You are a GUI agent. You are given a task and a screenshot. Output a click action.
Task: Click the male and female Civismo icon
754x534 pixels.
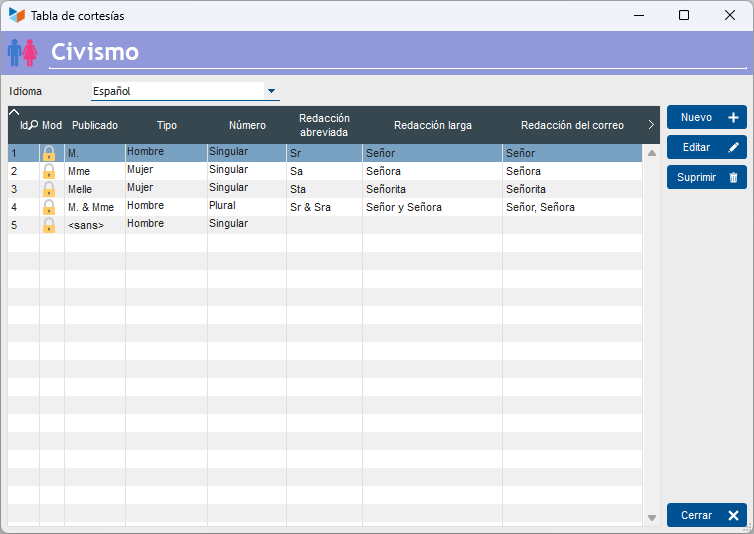coord(23,52)
